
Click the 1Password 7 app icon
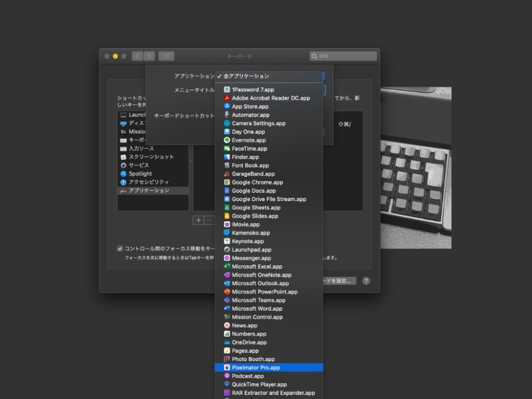(x=227, y=90)
